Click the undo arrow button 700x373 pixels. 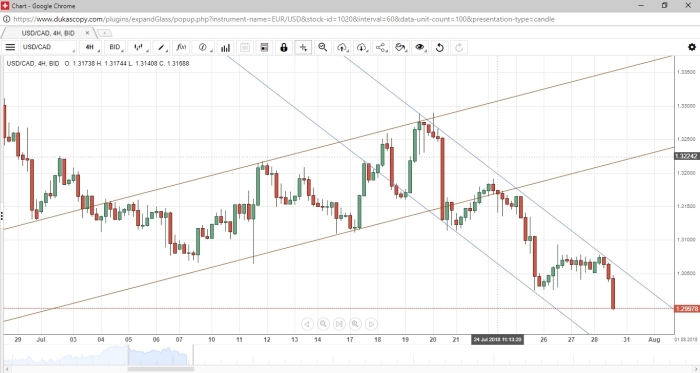pos(439,47)
